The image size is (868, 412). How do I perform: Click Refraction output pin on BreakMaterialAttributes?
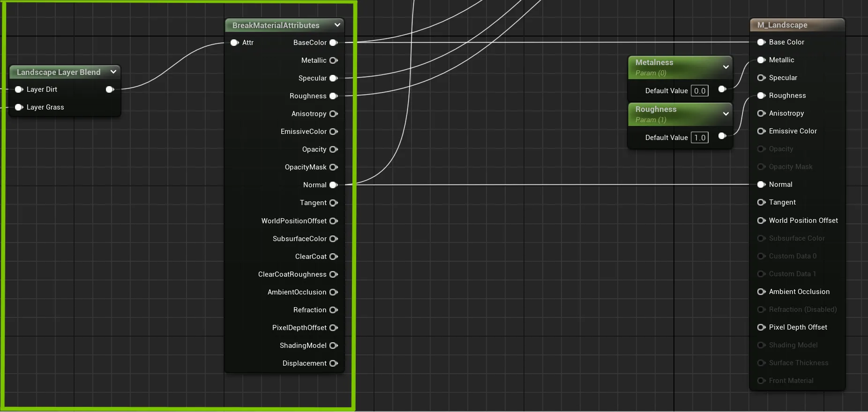(x=334, y=310)
